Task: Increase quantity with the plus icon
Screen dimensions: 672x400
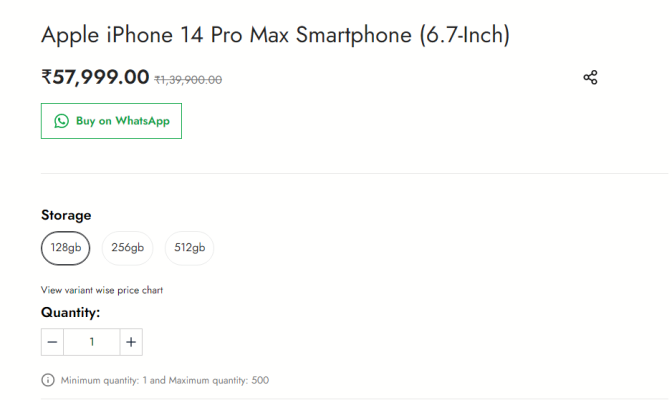Action: pyautogui.click(x=131, y=342)
